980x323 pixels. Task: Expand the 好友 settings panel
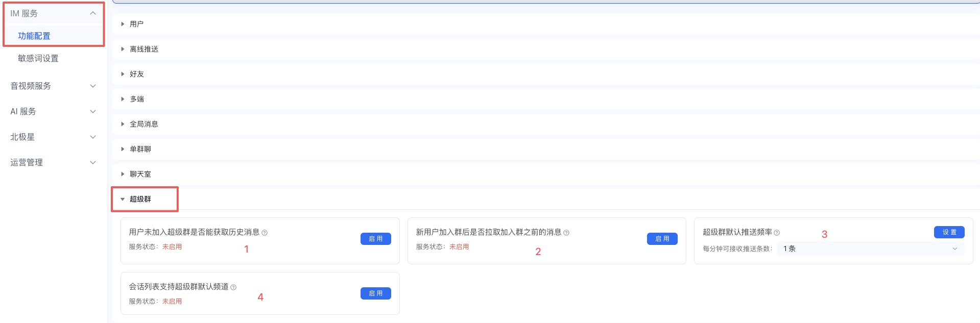tap(546, 74)
